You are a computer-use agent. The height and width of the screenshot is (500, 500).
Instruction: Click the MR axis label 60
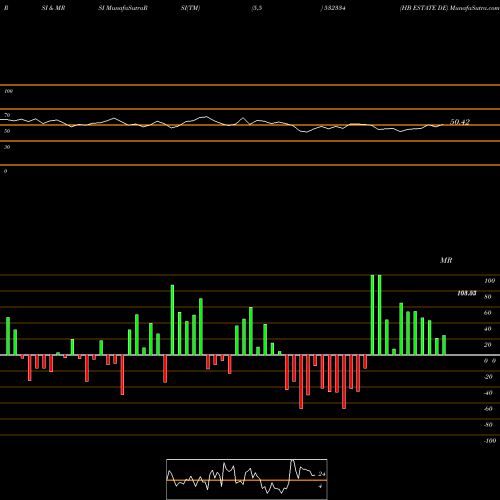488,313
